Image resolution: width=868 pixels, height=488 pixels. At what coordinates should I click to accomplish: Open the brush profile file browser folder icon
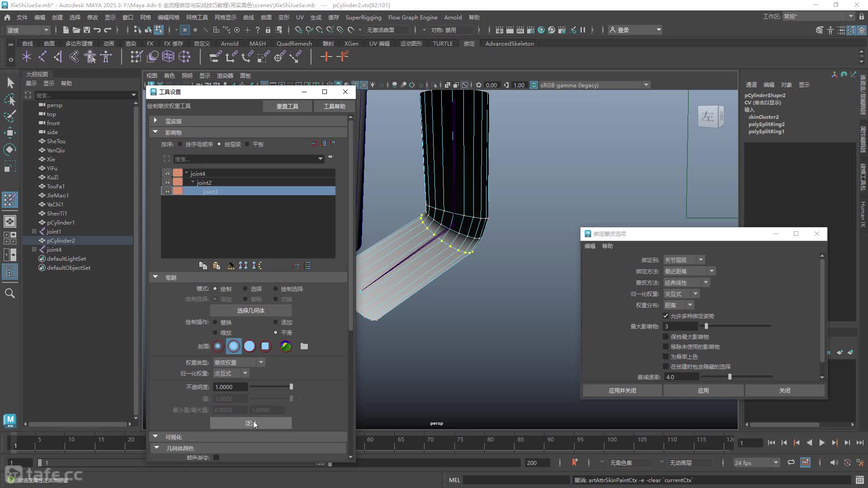click(304, 346)
